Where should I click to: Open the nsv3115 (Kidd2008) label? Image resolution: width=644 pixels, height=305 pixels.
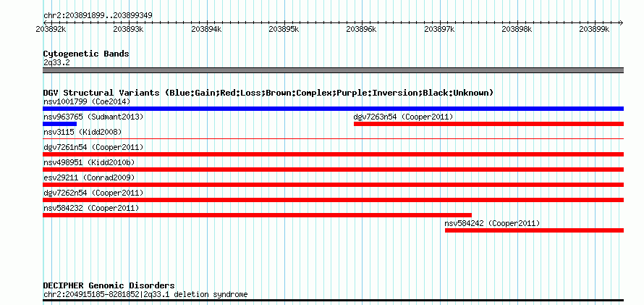(82, 132)
